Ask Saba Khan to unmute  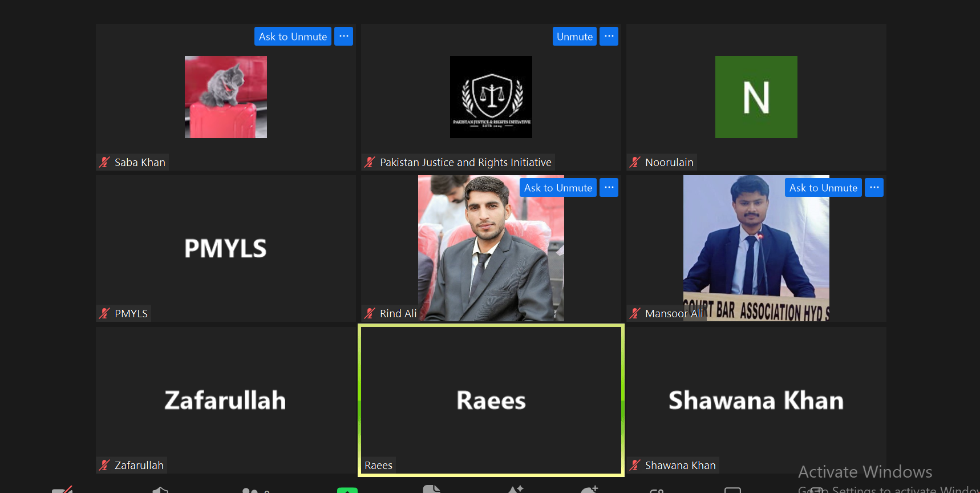[x=293, y=37]
